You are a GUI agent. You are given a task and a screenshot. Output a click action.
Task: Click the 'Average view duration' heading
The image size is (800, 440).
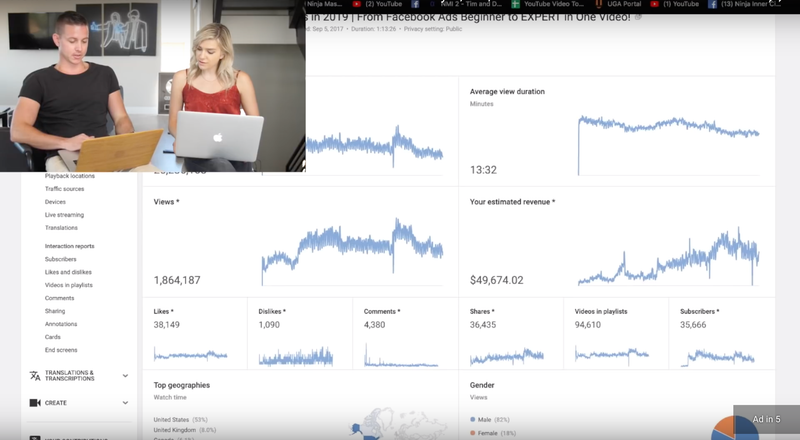click(x=507, y=92)
